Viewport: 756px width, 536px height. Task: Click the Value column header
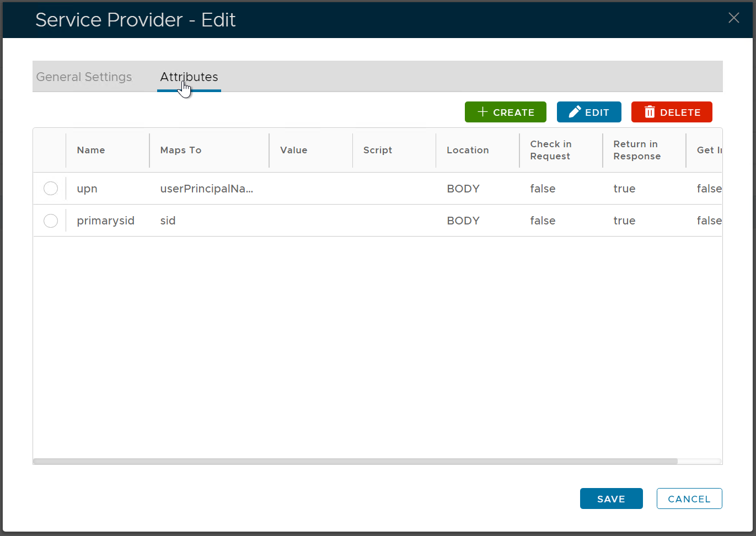coord(293,150)
